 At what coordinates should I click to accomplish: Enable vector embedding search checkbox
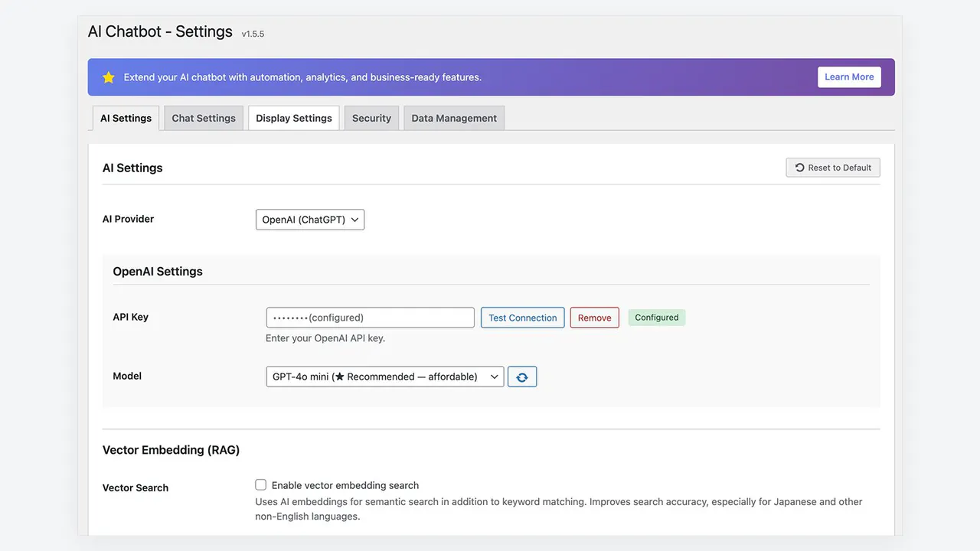(x=261, y=485)
